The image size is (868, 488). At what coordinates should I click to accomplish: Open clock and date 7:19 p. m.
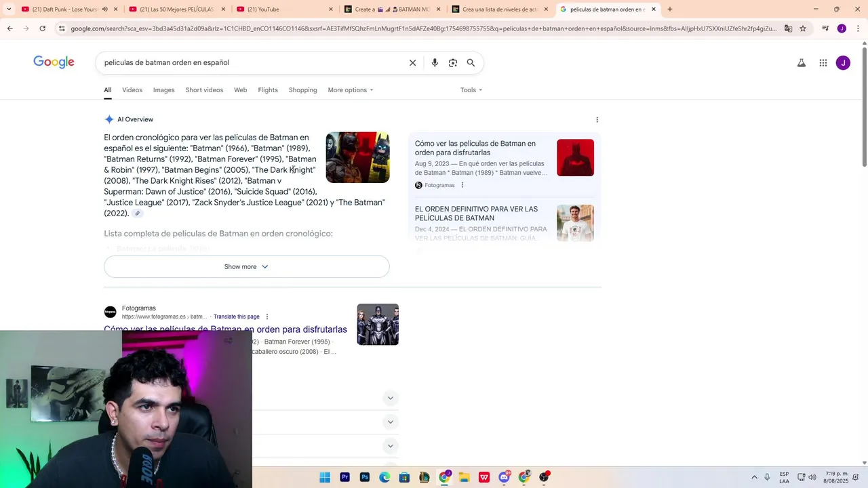[x=837, y=477]
